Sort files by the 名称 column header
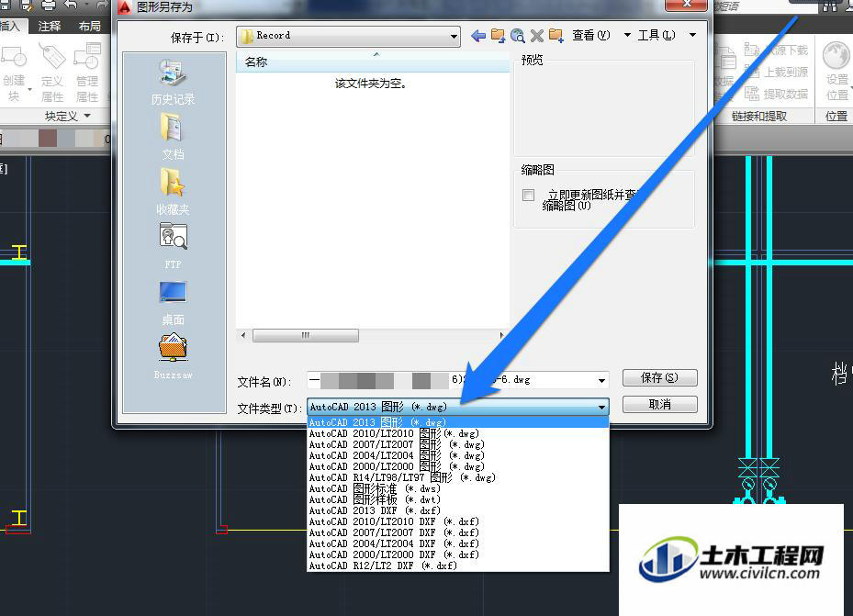The image size is (853, 616). coord(373,62)
